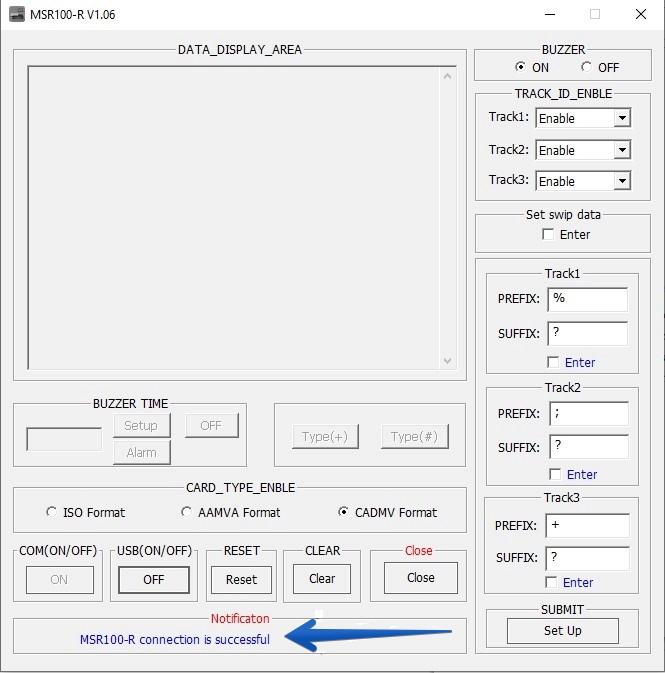Check the Set swip data Enter checkbox
Viewport: 665px width, 673px height.
[548, 234]
